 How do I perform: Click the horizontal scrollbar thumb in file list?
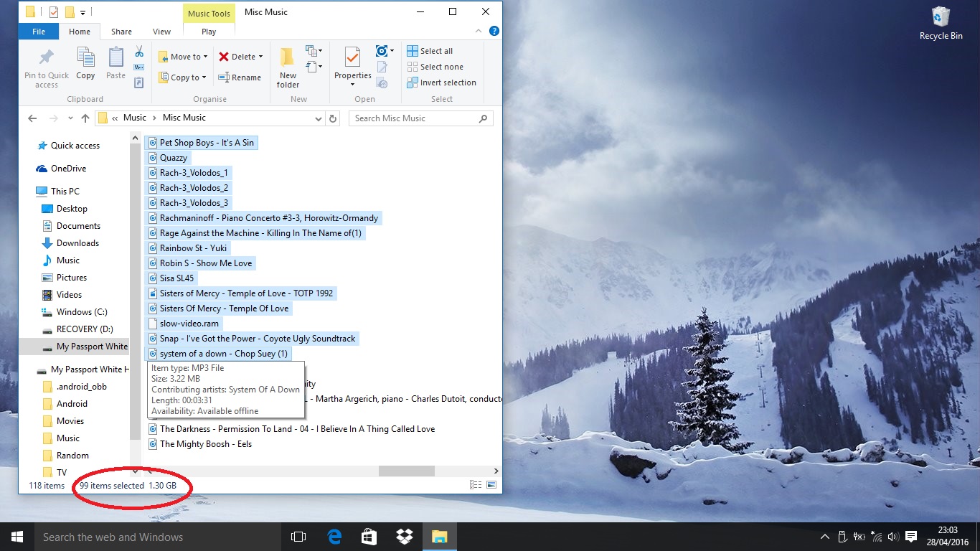406,471
